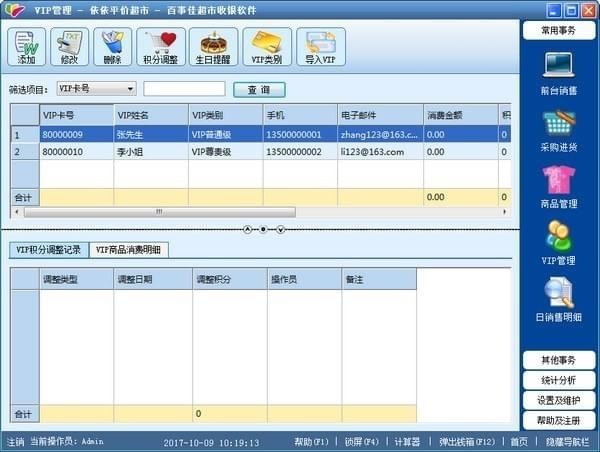600x452 pixels.
Task: Click the VIP卡号 column header
Action: [77, 115]
